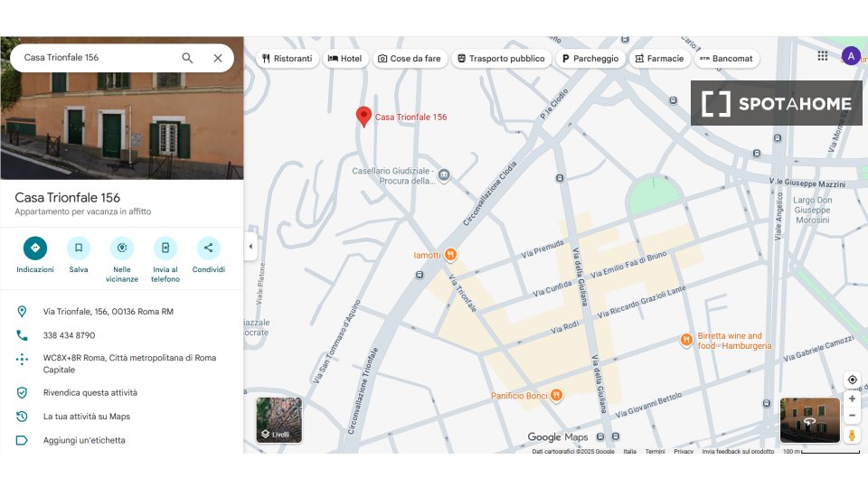Open the Street View thumbnail preview
Image resolution: width=868 pixels, height=488 pixels.
pyautogui.click(x=809, y=420)
